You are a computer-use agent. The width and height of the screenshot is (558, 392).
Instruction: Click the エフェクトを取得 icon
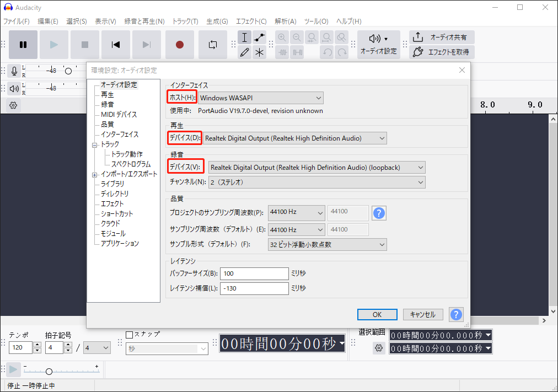coord(441,52)
